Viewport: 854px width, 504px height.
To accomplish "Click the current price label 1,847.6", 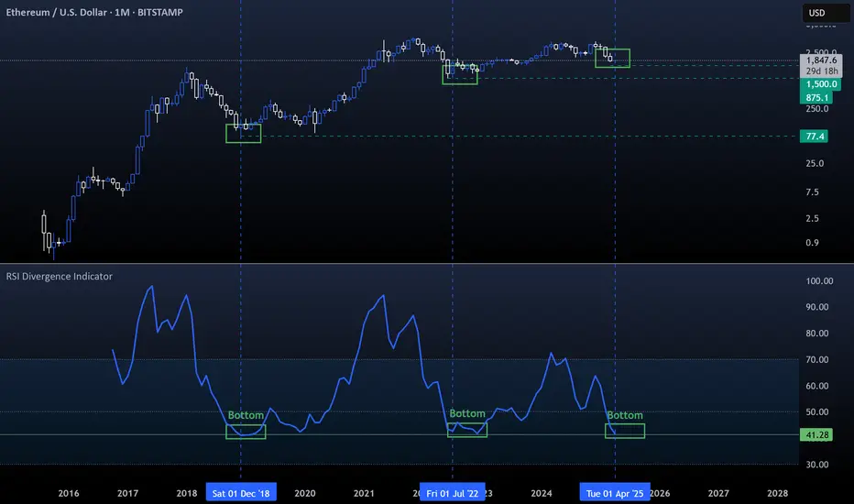I will coord(821,60).
